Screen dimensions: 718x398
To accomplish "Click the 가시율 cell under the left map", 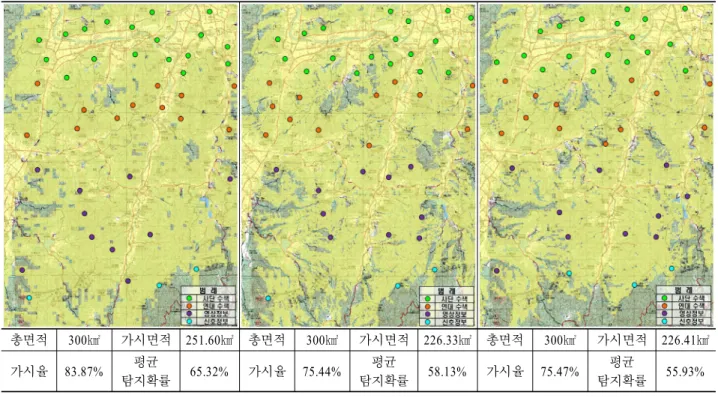I will pos(29,371).
